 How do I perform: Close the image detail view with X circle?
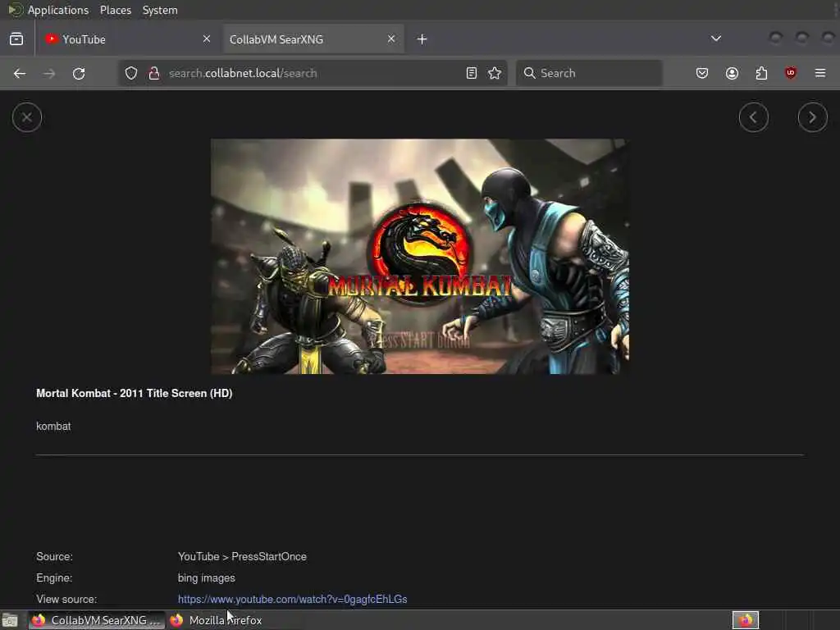27,117
